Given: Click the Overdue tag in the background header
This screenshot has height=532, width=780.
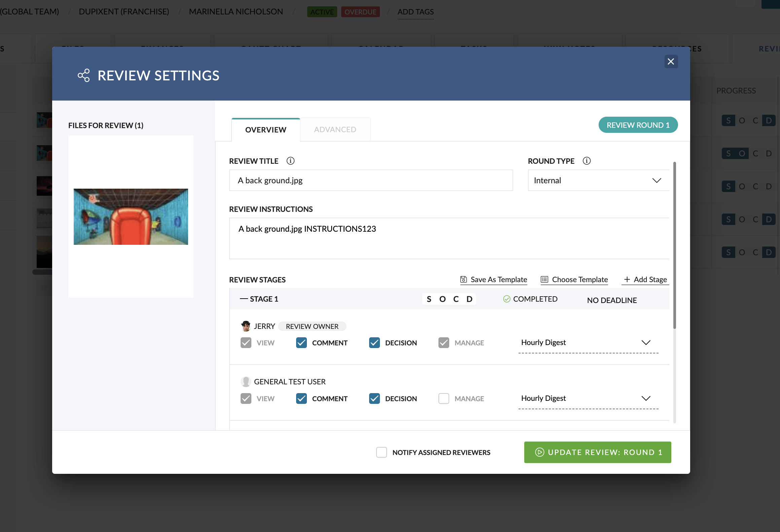Looking at the screenshot, I should [x=360, y=12].
